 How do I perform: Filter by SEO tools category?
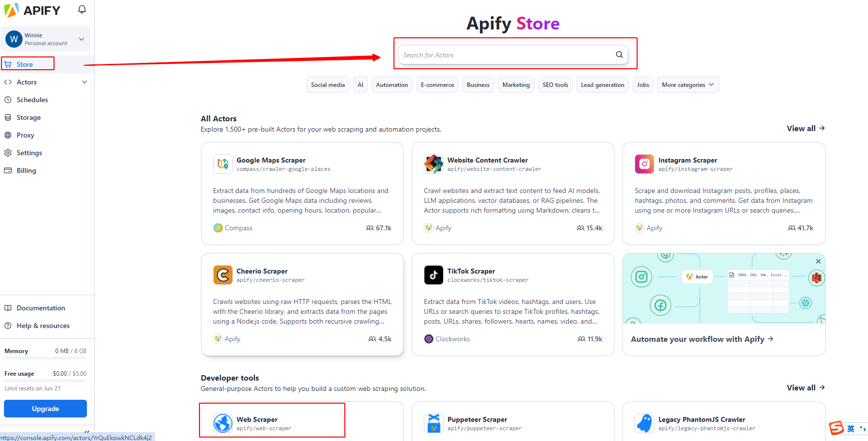pos(555,84)
